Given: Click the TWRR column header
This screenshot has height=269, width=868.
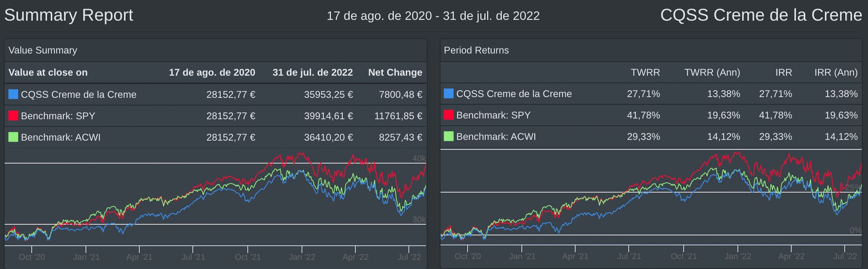Looking at the screenshot, I should coord(645,72).
